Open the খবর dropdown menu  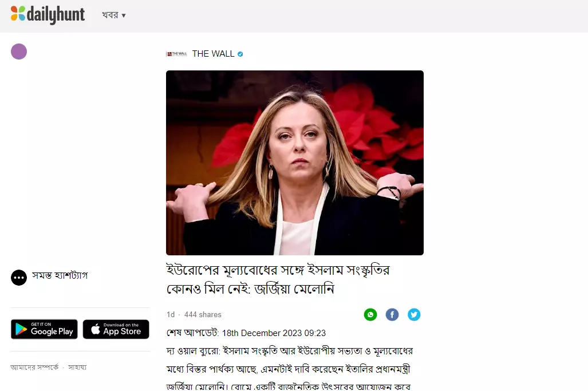114,15
